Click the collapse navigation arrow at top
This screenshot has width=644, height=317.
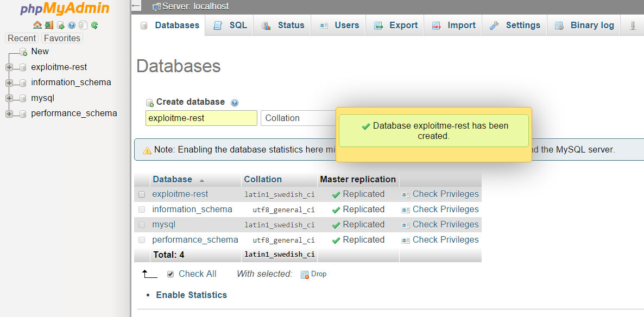pos(136,6)
